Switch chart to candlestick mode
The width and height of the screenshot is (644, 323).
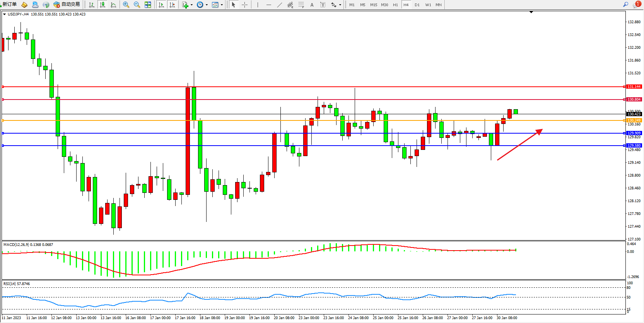(x=102, y=5)
